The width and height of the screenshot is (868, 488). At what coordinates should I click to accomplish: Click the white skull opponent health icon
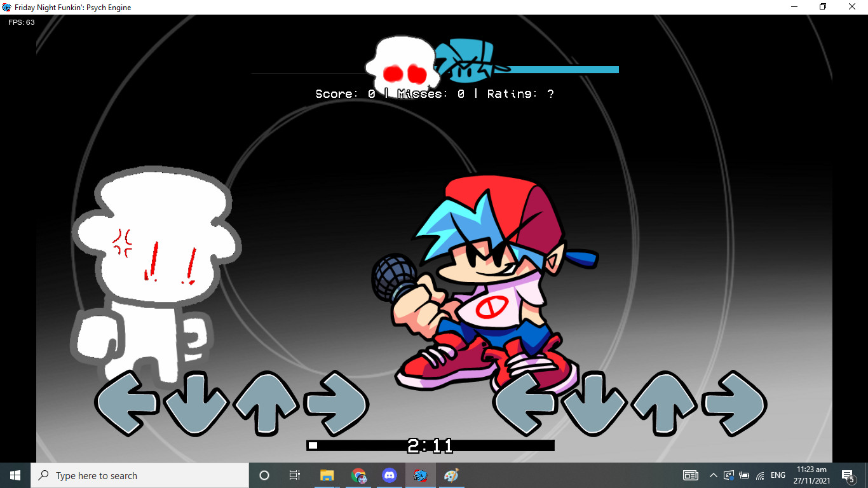(400, 65)
